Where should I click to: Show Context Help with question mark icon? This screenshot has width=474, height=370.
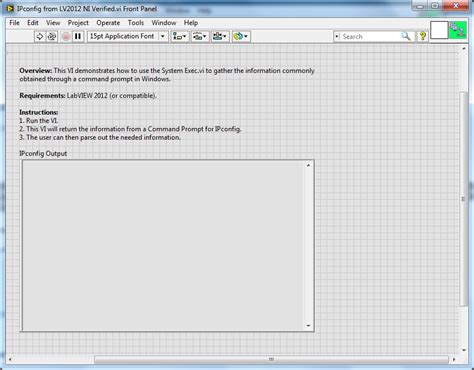click(423, 36)
